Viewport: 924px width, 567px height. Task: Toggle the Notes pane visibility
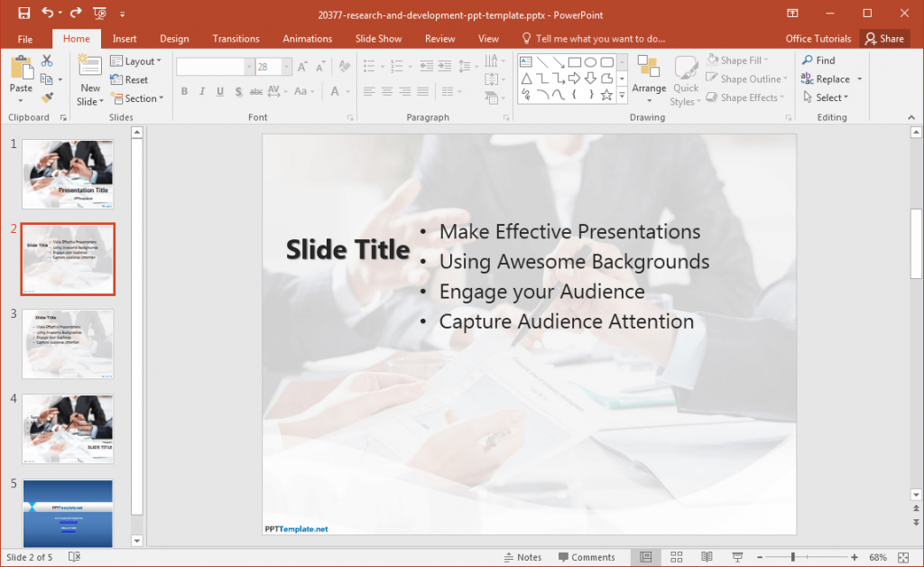(522, 557)
